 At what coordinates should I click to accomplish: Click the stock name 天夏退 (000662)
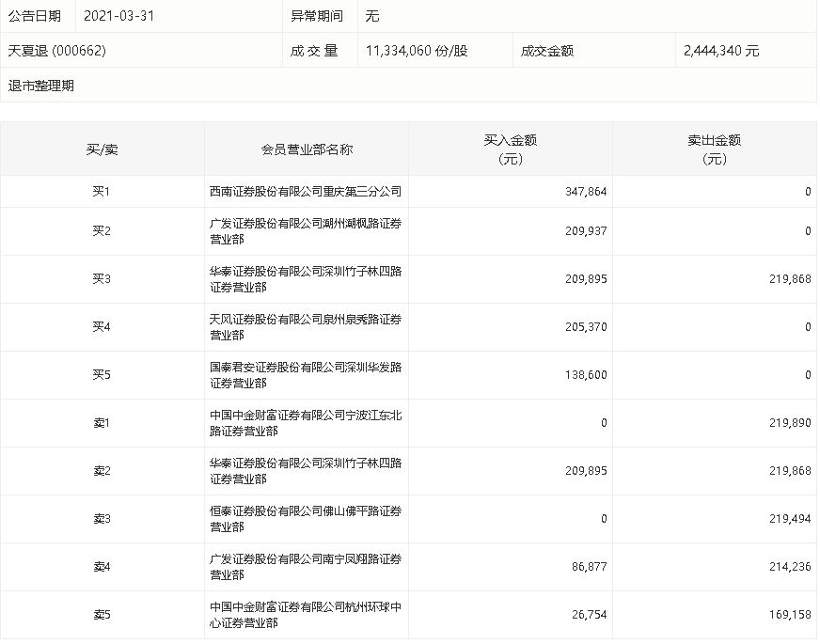(x=57, y=51)
